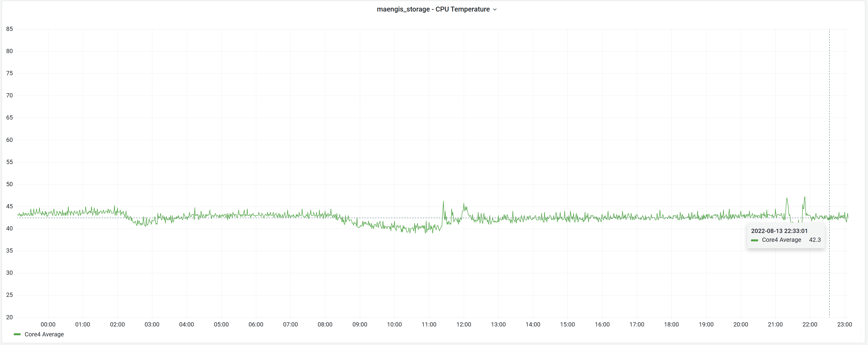Click the 42.3 value in the tooltip
Viewport: 868px width, 345px height.
point(815,240)
